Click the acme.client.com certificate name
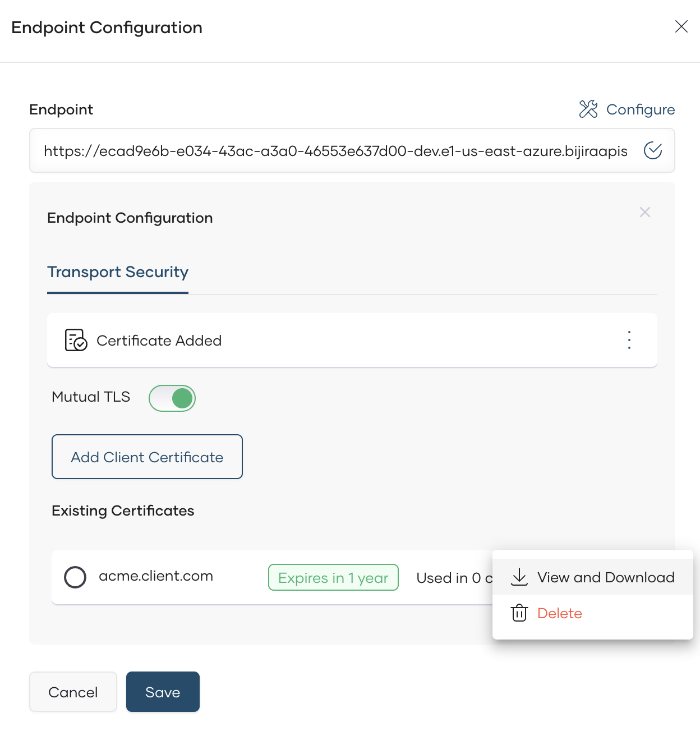This screenshot has height=745, width=700. 156,576
